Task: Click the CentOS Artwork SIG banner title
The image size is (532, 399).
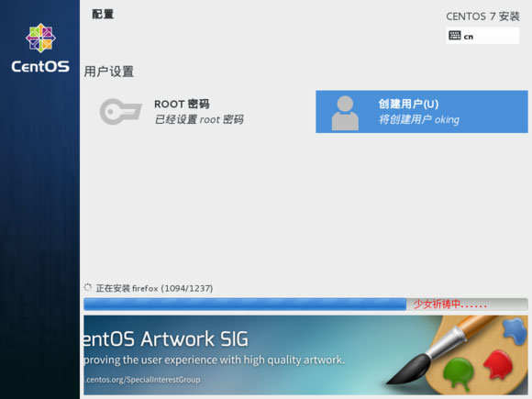Action: tap(166, 338)
